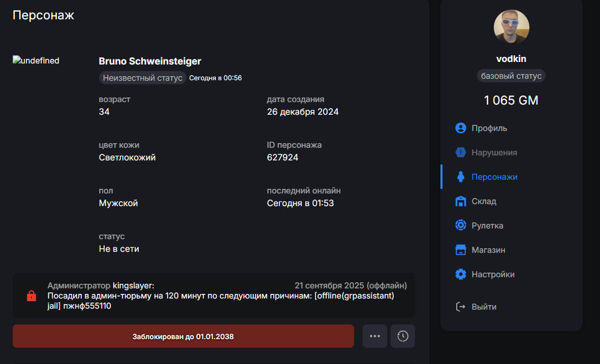Click the Склад warehouse icon
The width and height of the screenshot is (600, 364).
click(461, 201)
